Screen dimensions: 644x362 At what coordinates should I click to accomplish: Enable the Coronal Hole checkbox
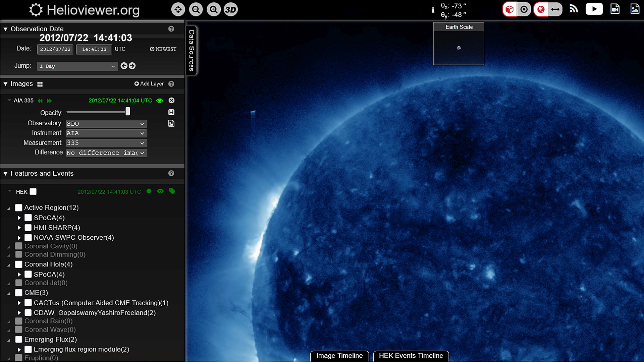19,264
